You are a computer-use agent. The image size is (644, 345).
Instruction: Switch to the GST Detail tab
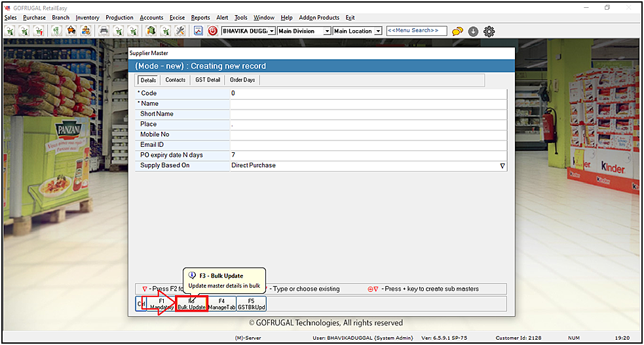(x=208, y=80)
